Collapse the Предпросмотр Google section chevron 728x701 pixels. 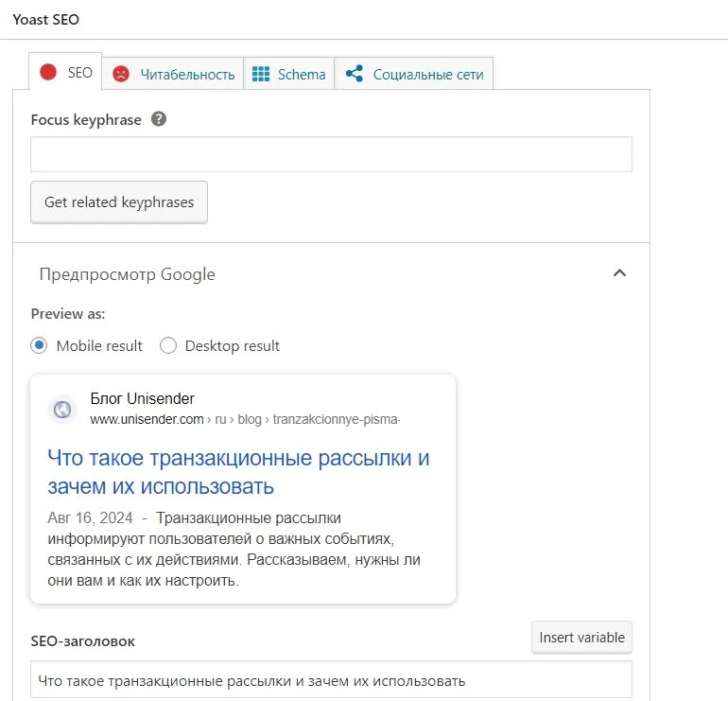619,274
